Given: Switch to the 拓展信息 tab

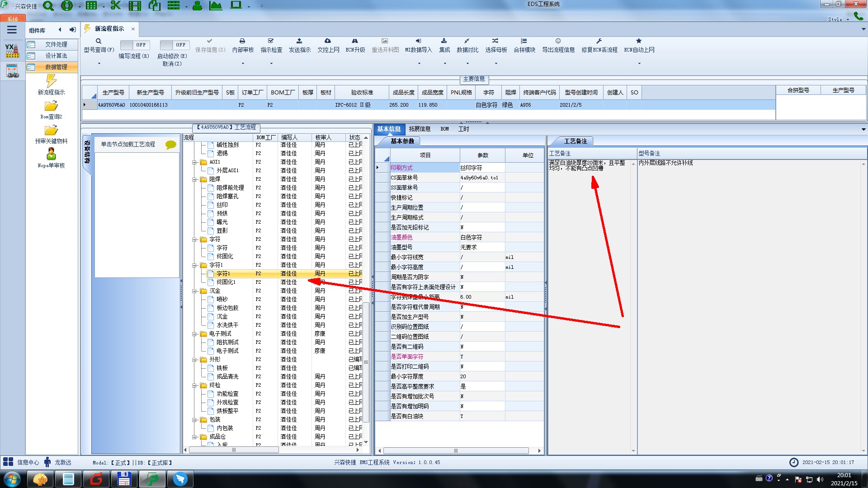Looking at the screenshot, I should click(420, 129).
